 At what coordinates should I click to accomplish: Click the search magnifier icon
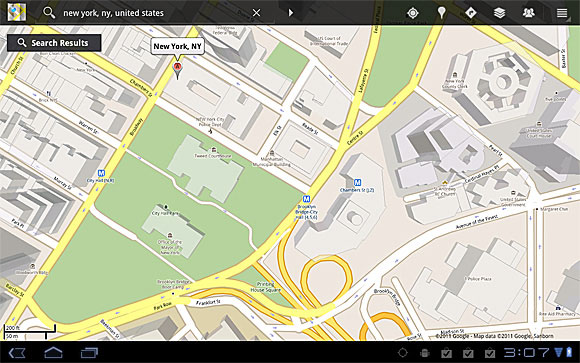pyautogui.click(x=49, y=13)
